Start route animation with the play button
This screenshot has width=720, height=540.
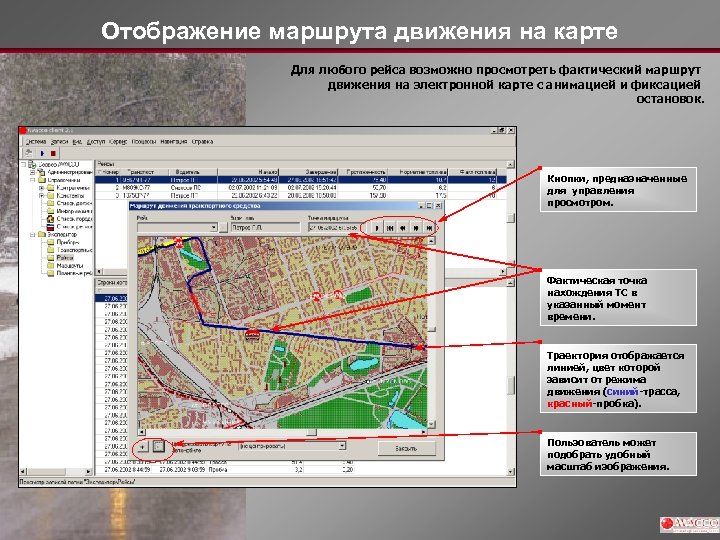[x=377, y=228]
